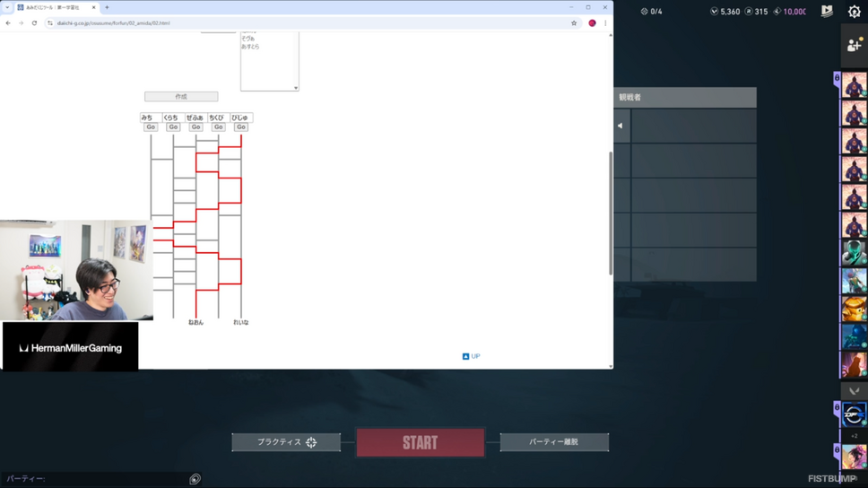Image resolution: width=868 pixels, height=488 pixels.
Task: Bookmark this page with the star icon
Action: click(574, 23)
